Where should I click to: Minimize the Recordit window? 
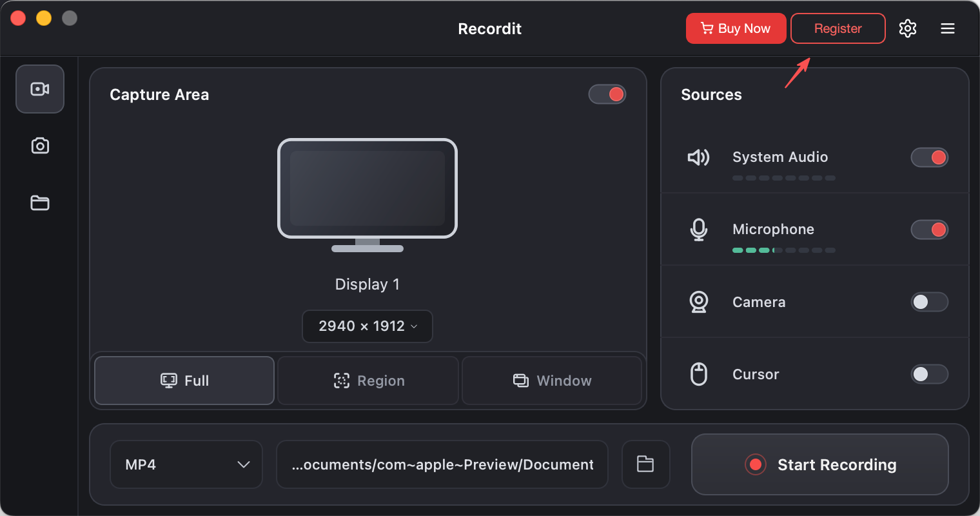(x=44, y=18)
